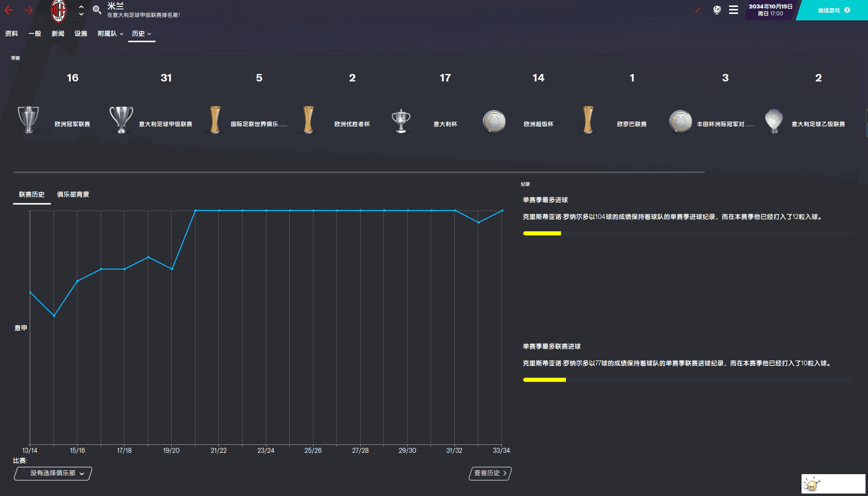868x496 pixels.
Task: Toggle the club switcher up-down arrows
Action: [x=81, y=10]
